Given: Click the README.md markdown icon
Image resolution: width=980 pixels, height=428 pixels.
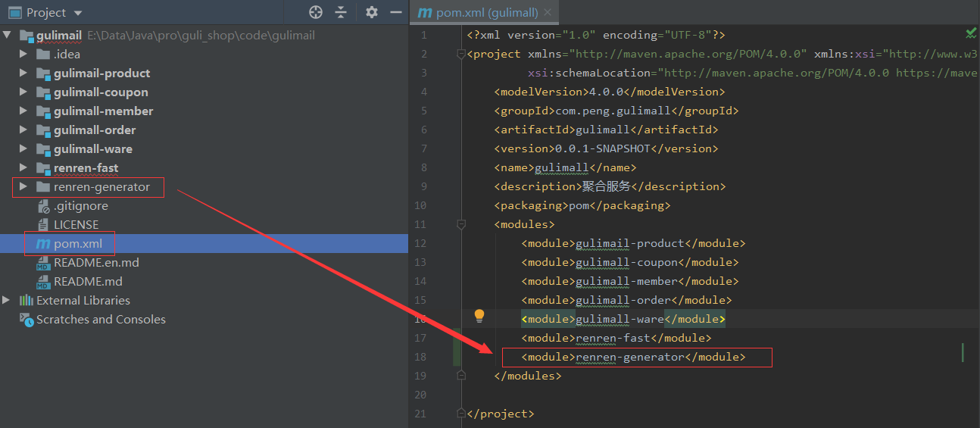Looking at the screenshot, I should (x=43, y=282).
